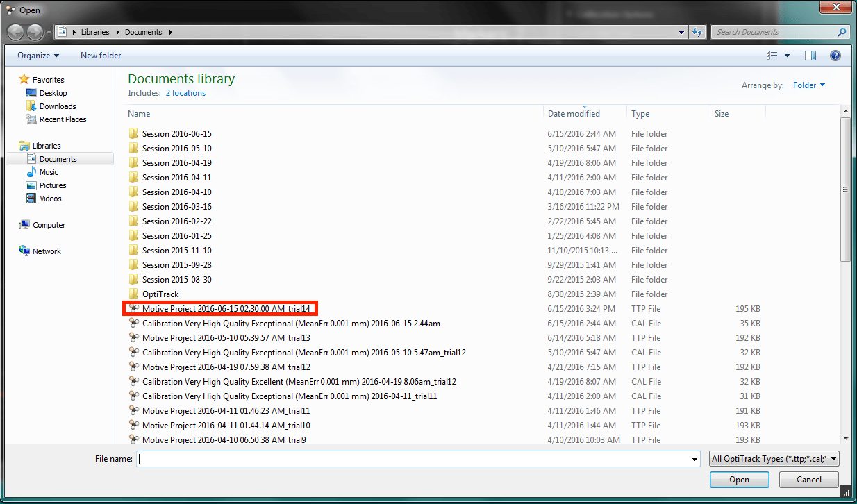The width and height of the screenshot is (857, 504).
Task: Click the New folder button
Action: pos(101,56)
